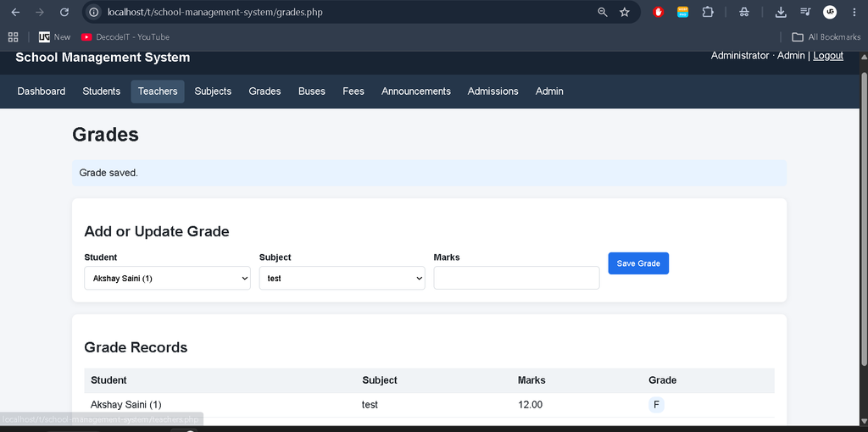This screenshot has width=868, height=432.
Task: Reload the page with the refresh icon
Action: tap(64, 12)
